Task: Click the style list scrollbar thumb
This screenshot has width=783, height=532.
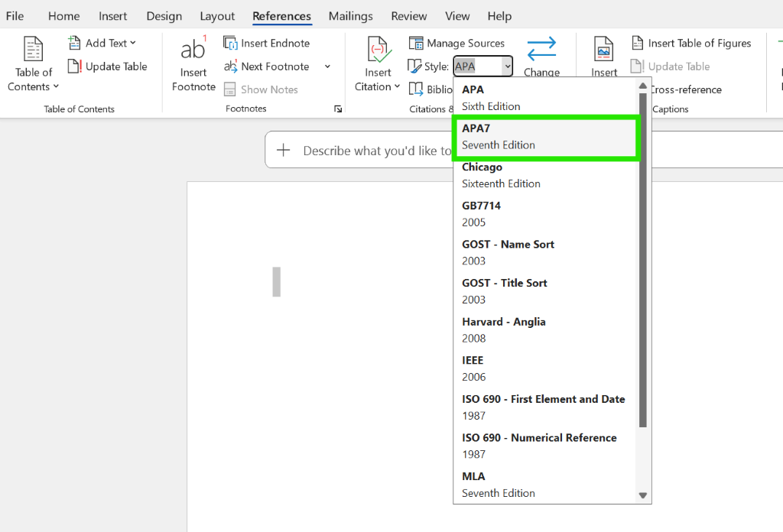Action: (x=642, y=260)
